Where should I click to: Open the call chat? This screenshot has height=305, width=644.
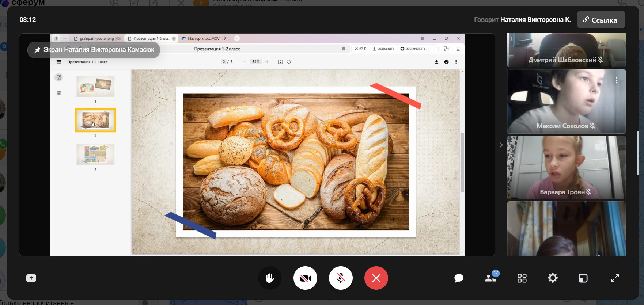tap(459, 278)
